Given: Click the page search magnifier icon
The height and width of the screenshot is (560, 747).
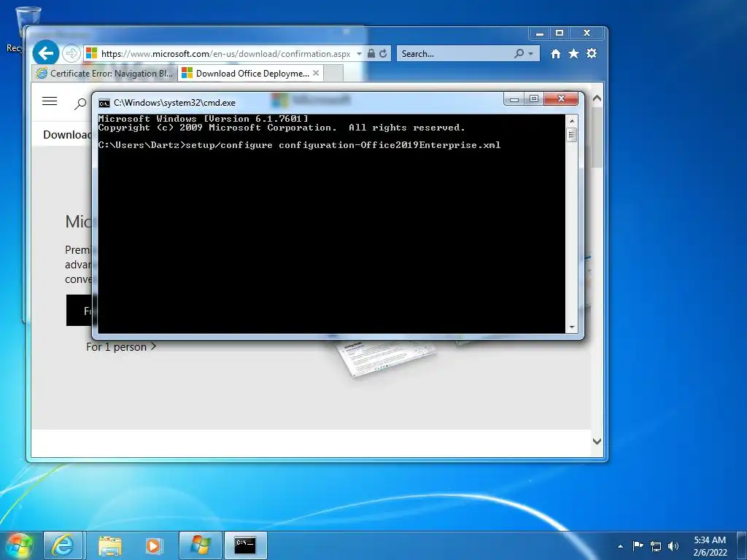Looking at the screenshot, I should click(80, 104).
